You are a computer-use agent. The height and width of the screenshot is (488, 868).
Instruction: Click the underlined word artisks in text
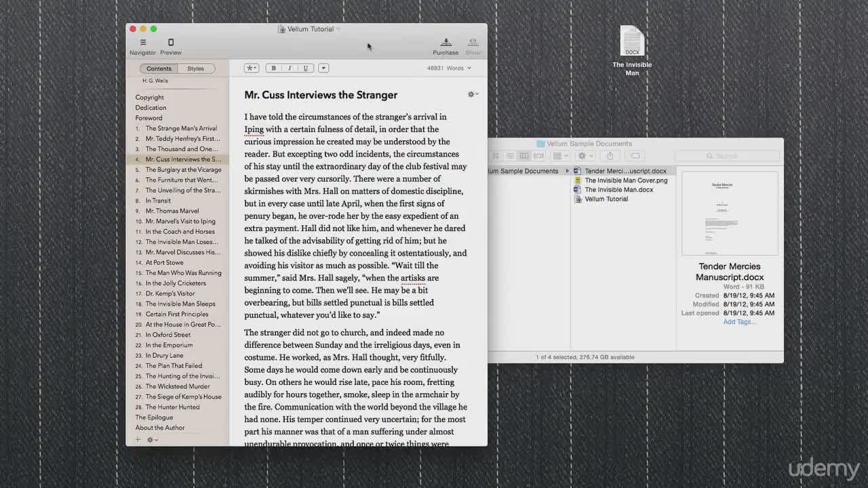[413, 278]
